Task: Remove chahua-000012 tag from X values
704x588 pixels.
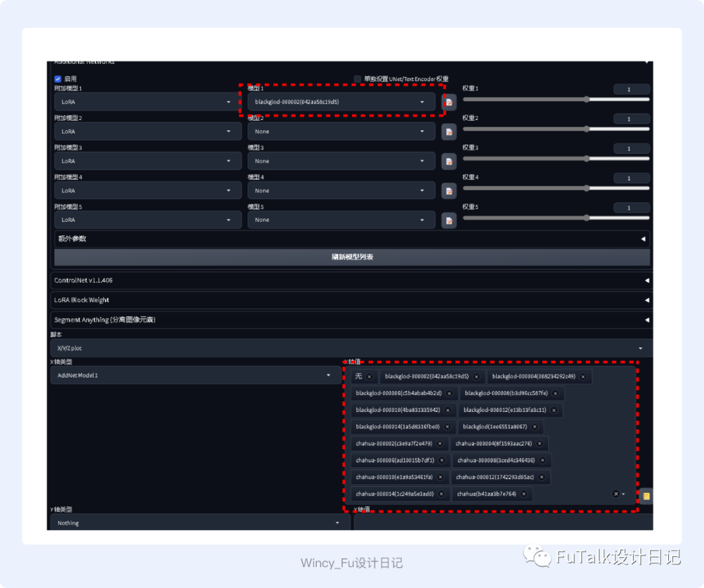Action: (x=542, y=477)
